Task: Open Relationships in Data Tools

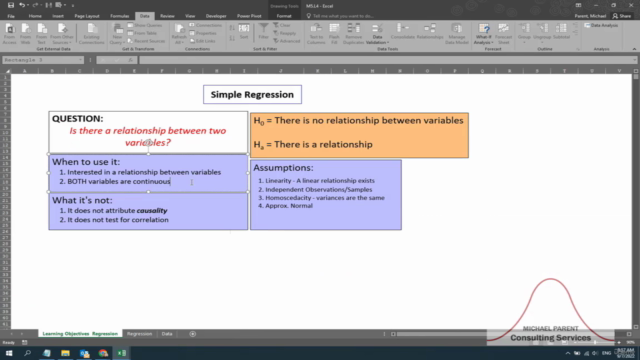Action: click(430, 32)
